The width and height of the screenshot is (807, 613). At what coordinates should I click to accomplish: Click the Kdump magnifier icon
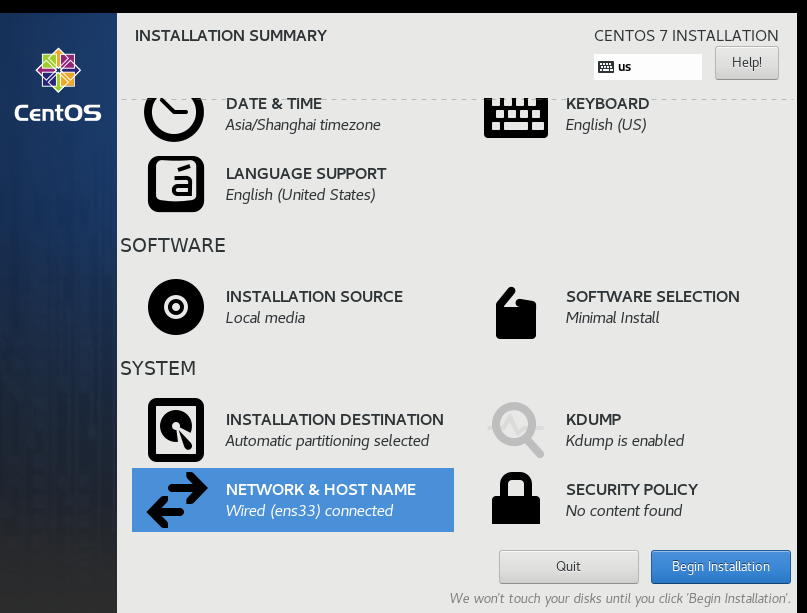[x=516, y=430]
